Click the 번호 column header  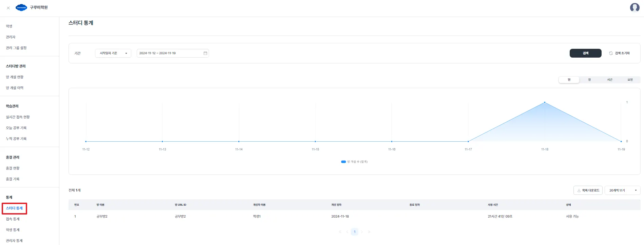(77, 205)
